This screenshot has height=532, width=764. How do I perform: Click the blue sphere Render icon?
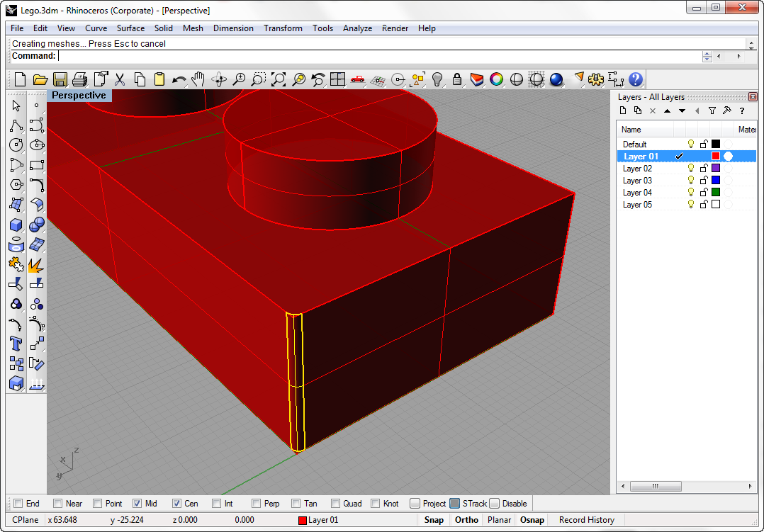(x=556, y=79)
